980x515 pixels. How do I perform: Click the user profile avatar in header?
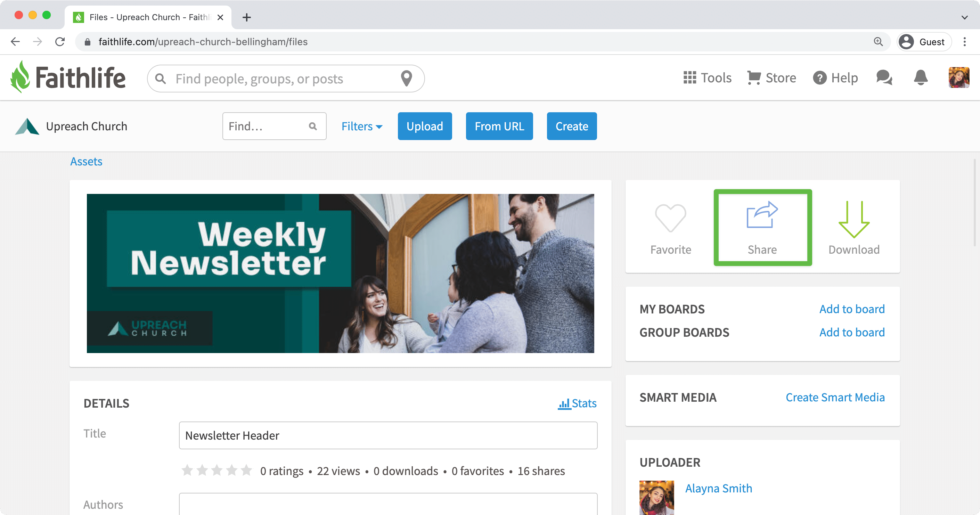959,77
